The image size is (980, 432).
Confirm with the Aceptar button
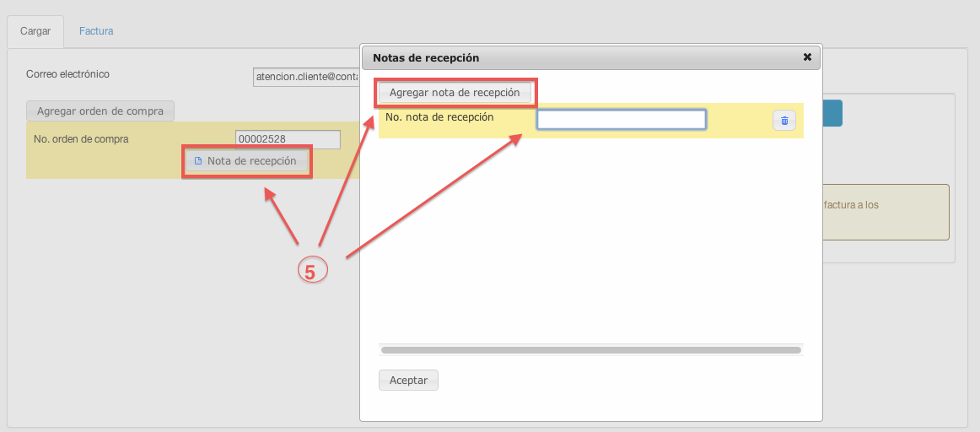pos(408,381)
